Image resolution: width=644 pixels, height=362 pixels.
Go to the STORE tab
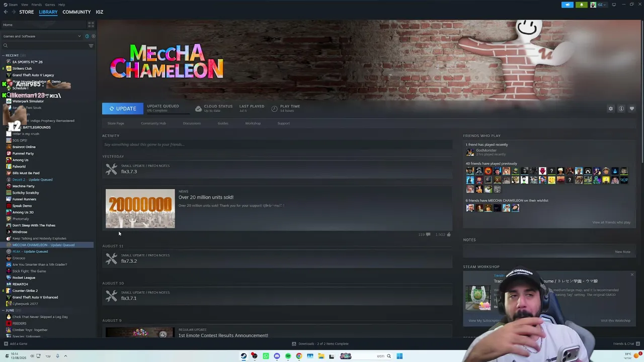(27, 12)
